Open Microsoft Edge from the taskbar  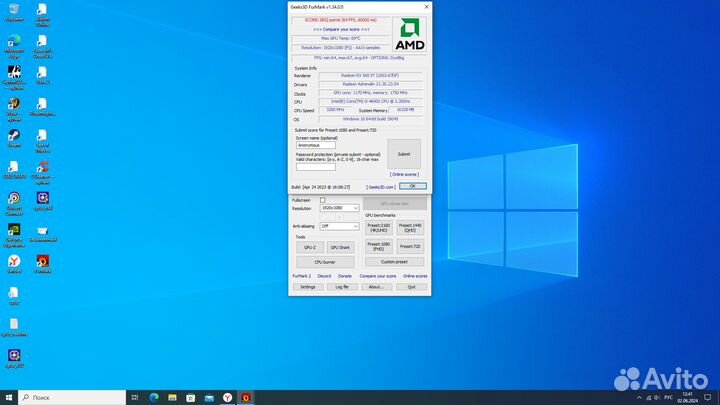click(x=155, y=397)
